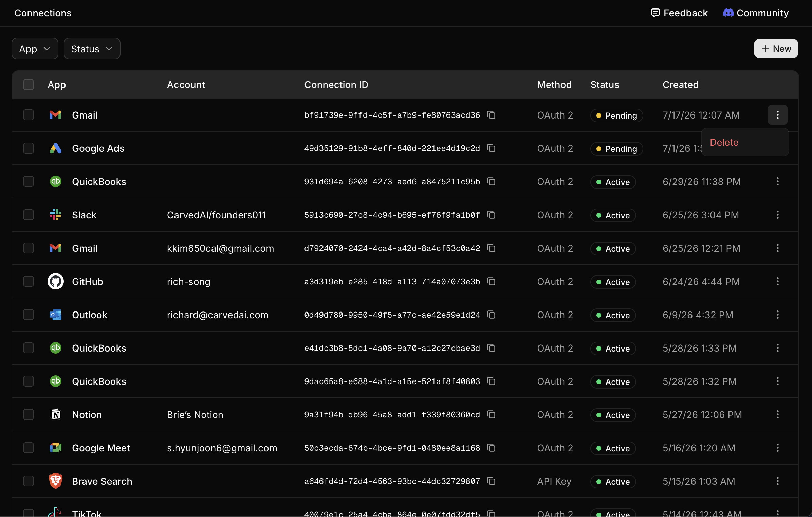Copy connection ID d7924070 for Gmail
Image resolution: width=812 pixels, height=517 pixels.
pyautogui.click(x=491, y=248)
